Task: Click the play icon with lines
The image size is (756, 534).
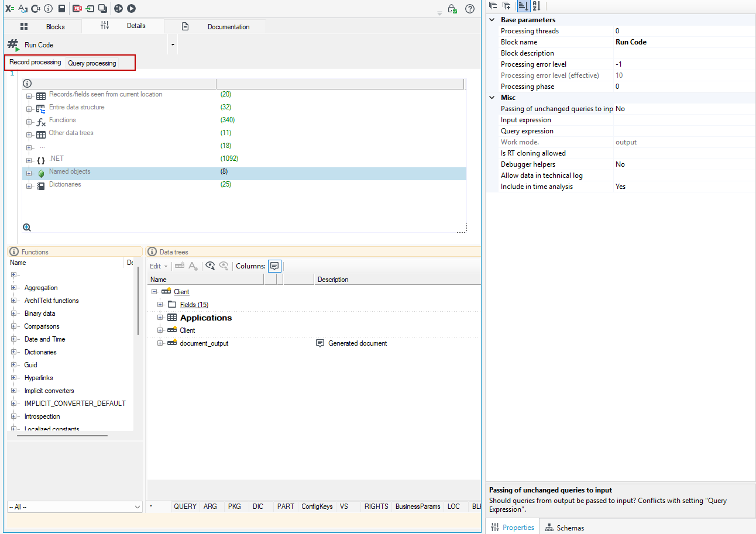Action: [x=119, y=9]
